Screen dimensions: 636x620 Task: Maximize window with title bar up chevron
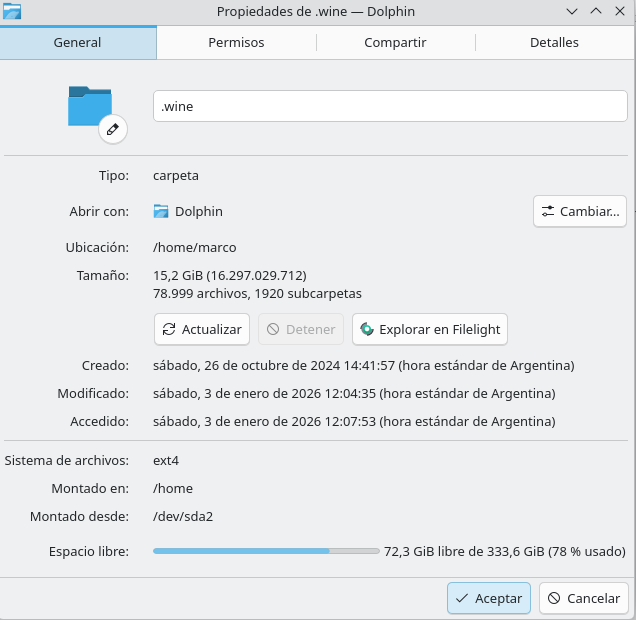pyautogui.click(x=596, y=11)
